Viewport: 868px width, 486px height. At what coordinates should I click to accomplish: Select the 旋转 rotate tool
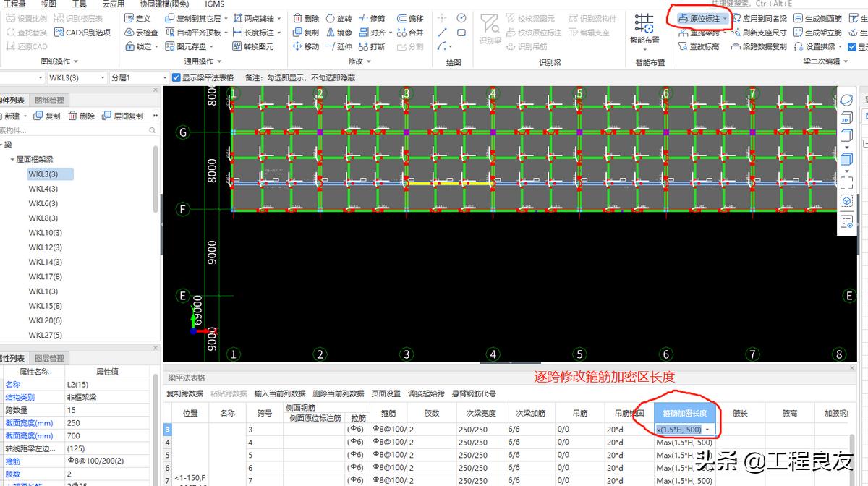click(x=339, y=18)
